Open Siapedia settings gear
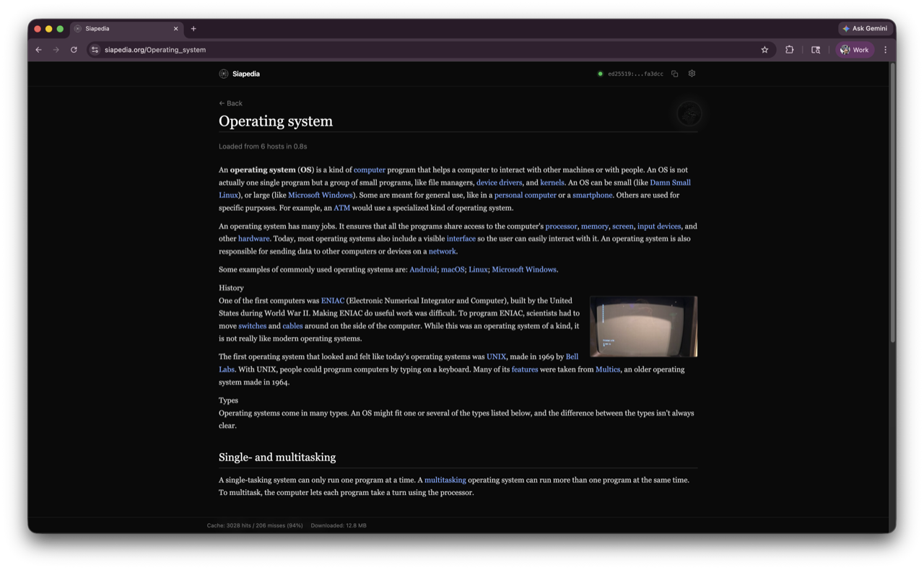Screen dimensions: 924x570 [x=692, y=74]
